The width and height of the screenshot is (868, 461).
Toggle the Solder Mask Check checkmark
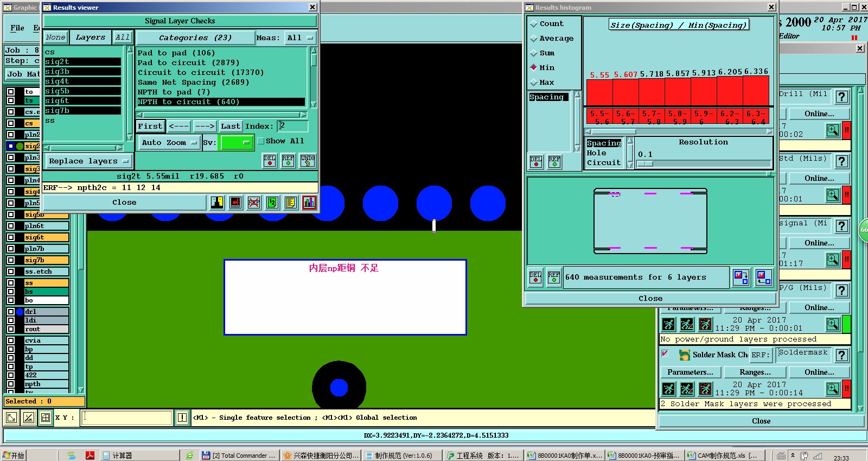(x=665, y=353)
